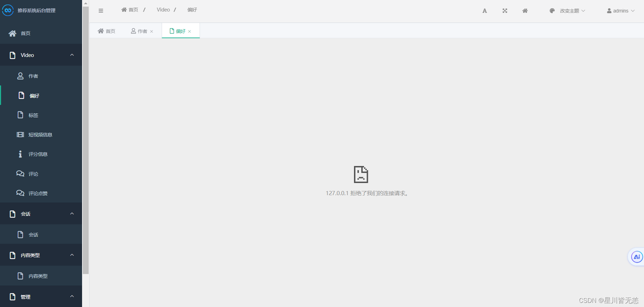The height and width of the screenshot is (307, 644).
Task: Open 评论点赞 in the sidebar
Action: (x=41, y=193)
